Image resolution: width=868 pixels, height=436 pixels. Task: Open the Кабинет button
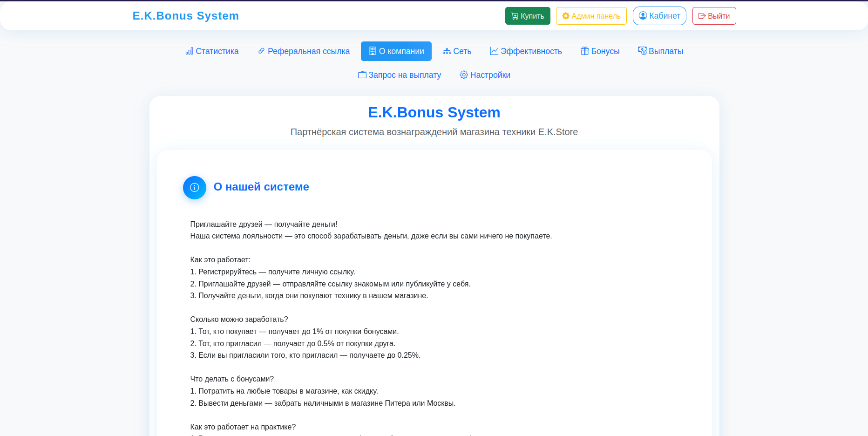point(659,16)
